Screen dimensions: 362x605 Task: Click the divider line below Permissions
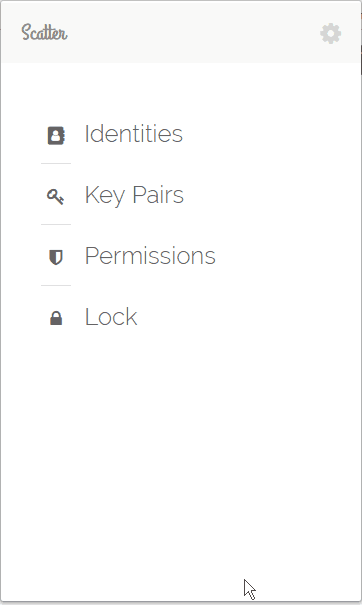pos(56,286)
